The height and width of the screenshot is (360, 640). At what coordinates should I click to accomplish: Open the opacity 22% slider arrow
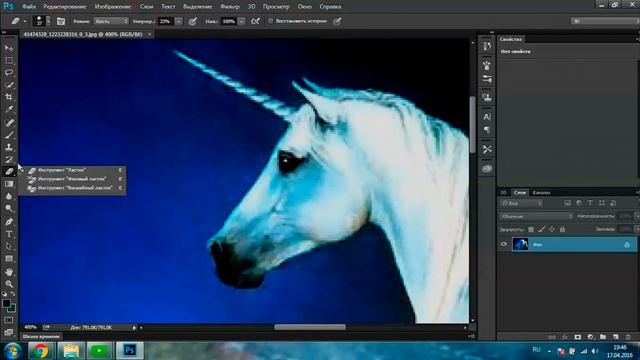178,21
